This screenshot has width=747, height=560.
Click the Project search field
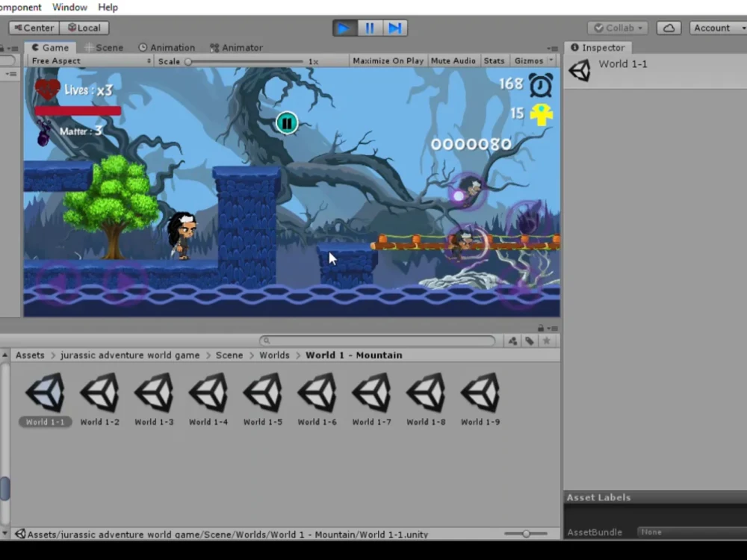tap(377, 341)
